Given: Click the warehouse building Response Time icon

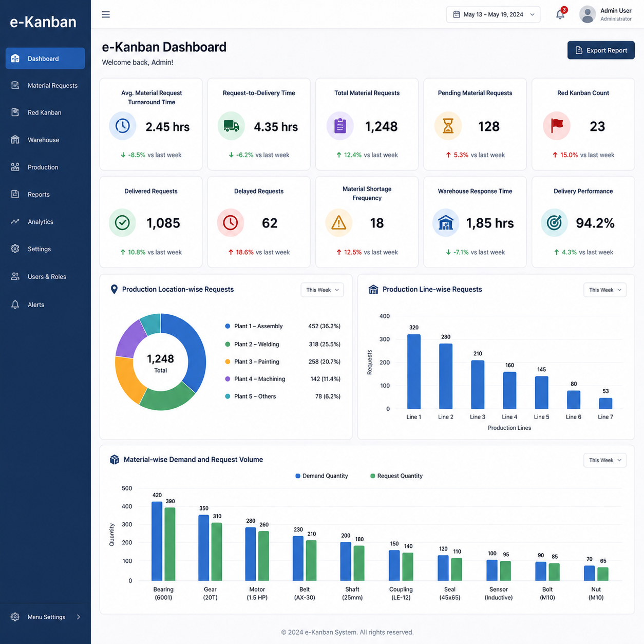Looking at the screenshot, I should click(446, 222).
